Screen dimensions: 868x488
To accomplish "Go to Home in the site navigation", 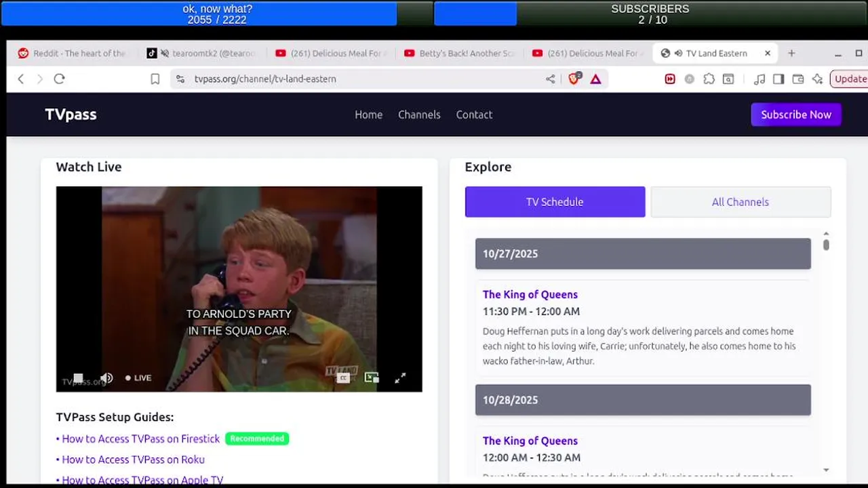I will click(368, 115).
